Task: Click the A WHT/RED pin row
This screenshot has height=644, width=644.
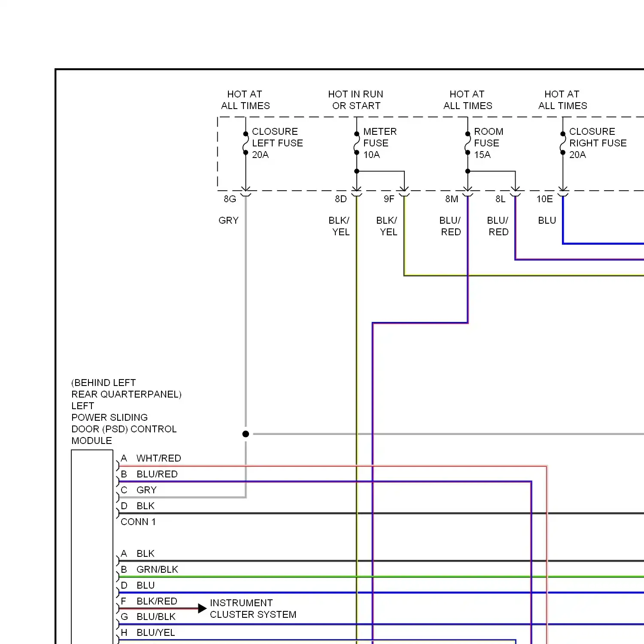Action: click(151, 459)
